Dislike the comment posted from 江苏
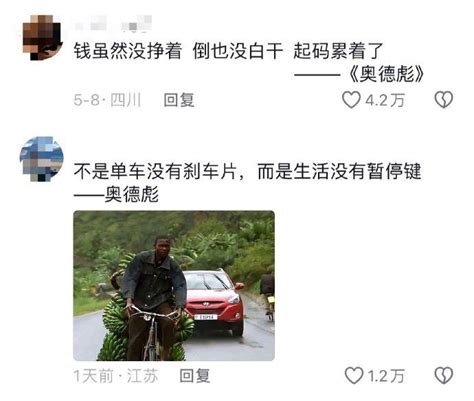Image resolution: width=474 pixels, height=401 pixels. [x=444, y=376]
